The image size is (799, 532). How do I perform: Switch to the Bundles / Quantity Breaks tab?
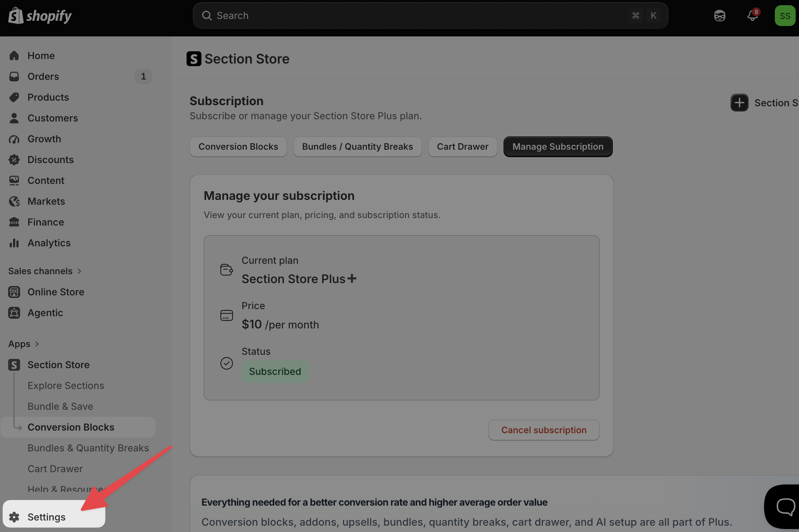(x=358, y=147)
